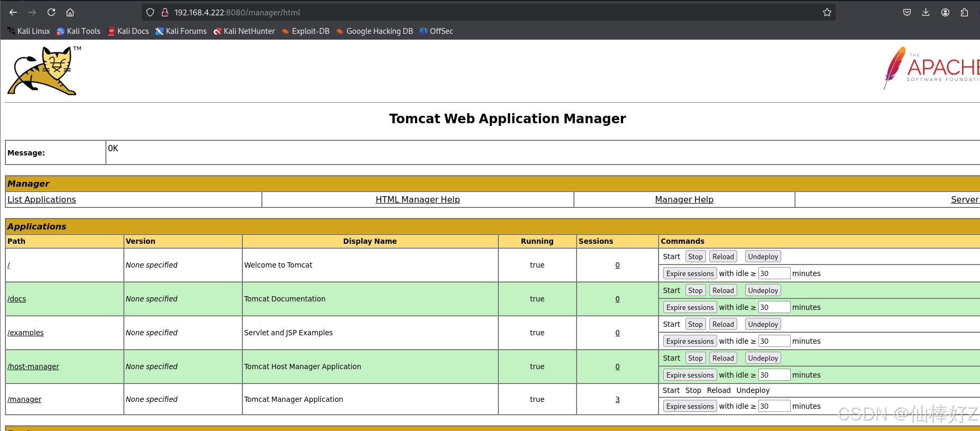Reload the /host-manager application
980x431 pixels.
pyautogui.click(x=723, y=358)
